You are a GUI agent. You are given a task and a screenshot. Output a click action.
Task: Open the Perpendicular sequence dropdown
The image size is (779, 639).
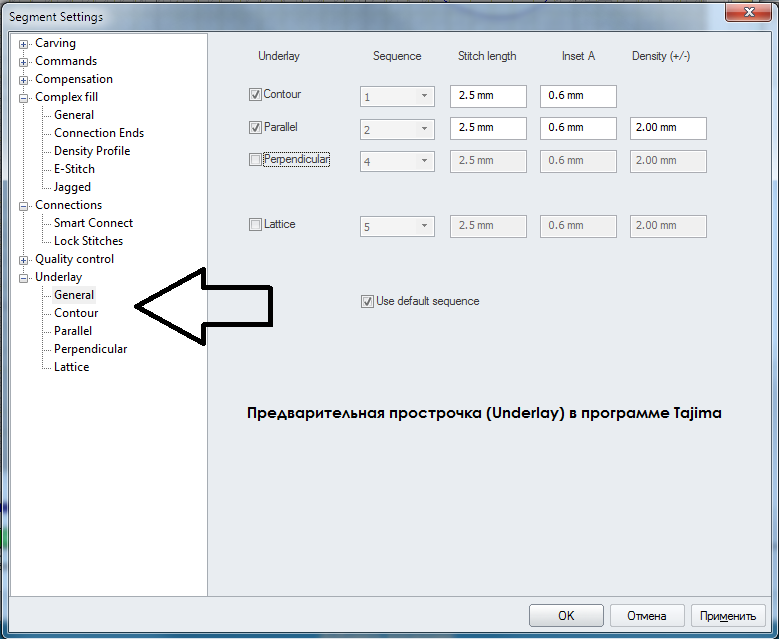point(397,161)
